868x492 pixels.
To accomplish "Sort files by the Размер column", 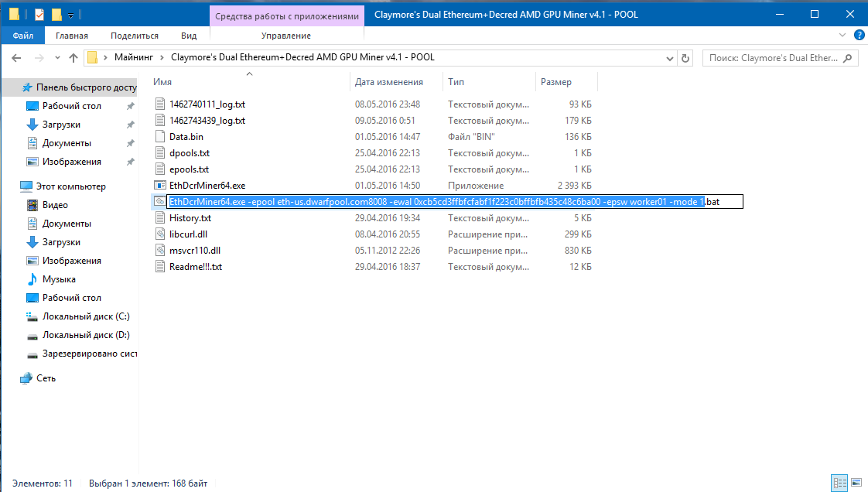I will 555,82.
